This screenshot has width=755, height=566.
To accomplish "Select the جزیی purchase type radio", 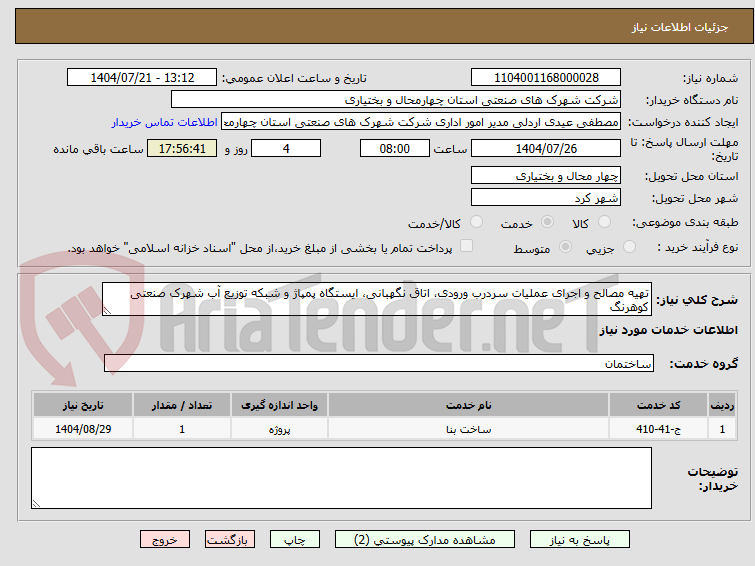I will (x=629, y=247).
